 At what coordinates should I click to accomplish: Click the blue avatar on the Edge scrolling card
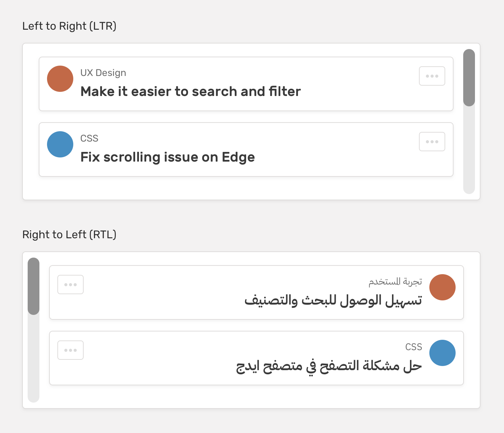tap(60, 144)
